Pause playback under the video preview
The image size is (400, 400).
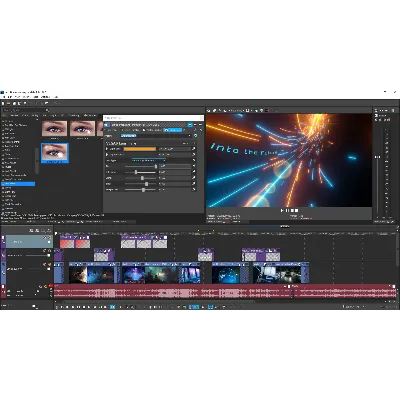click(287, 210)
